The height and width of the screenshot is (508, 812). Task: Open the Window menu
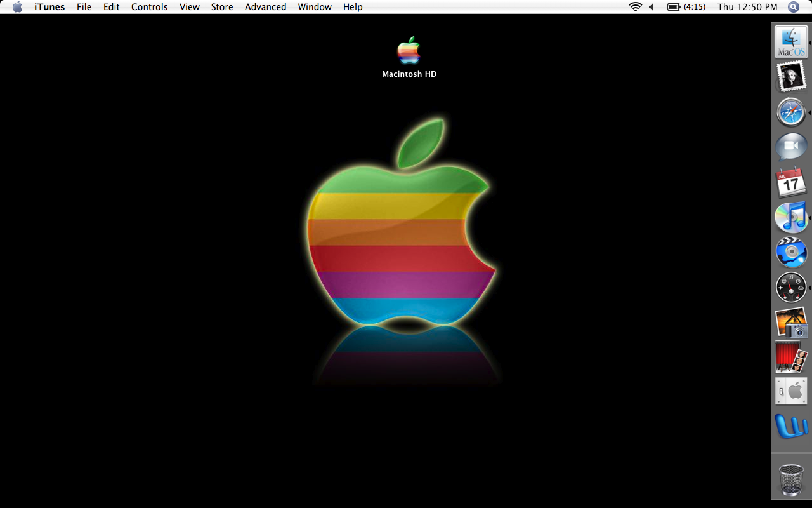pyautogui.click(x=315, y=7)
